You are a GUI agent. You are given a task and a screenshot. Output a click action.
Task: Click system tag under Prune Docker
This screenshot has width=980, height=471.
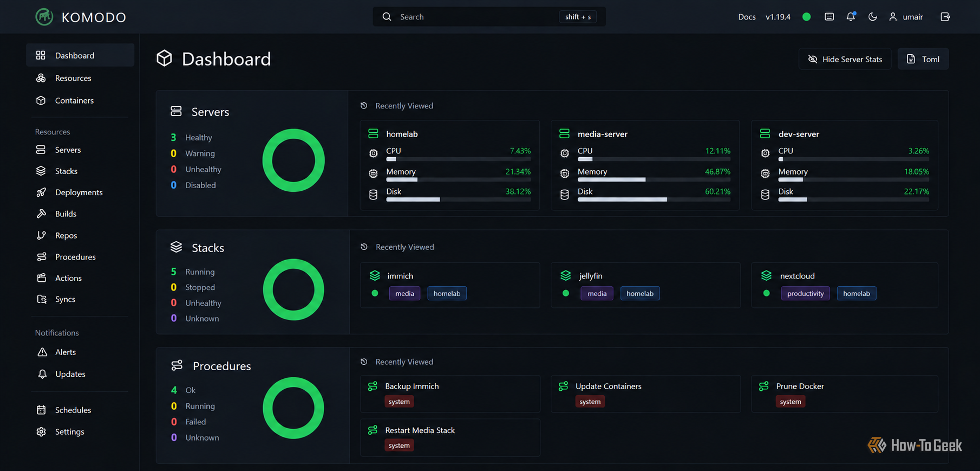coord(790,402)
